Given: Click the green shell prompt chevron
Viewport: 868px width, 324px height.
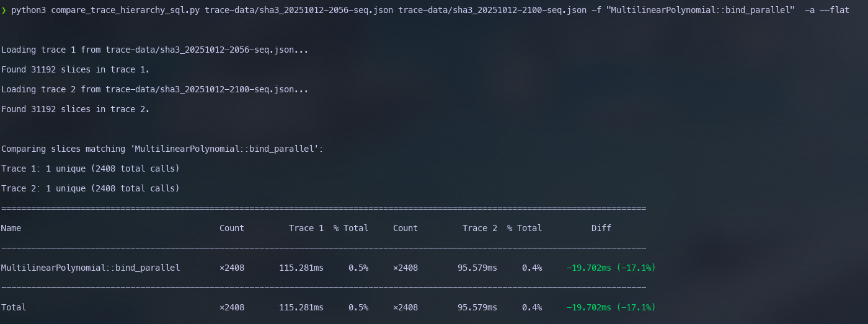Looking at the screenshot, I should click(x=4, y=10).
